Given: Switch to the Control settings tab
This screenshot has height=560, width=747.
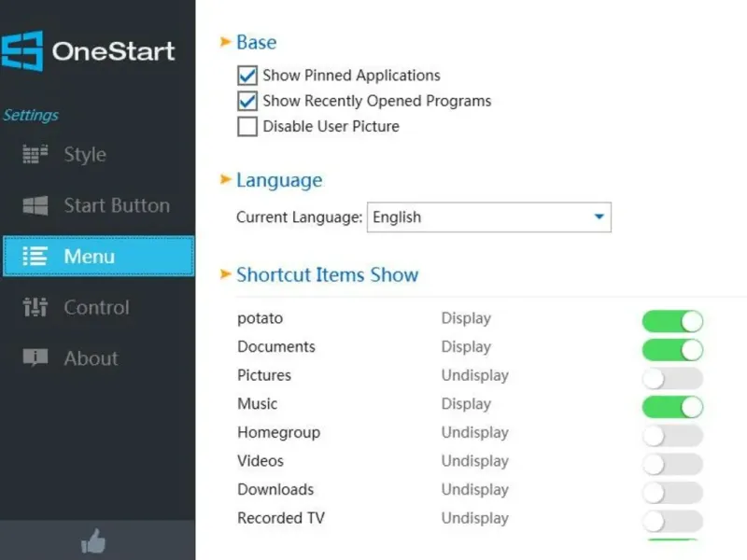Looking at the screenshot, I should pos(96,308).
